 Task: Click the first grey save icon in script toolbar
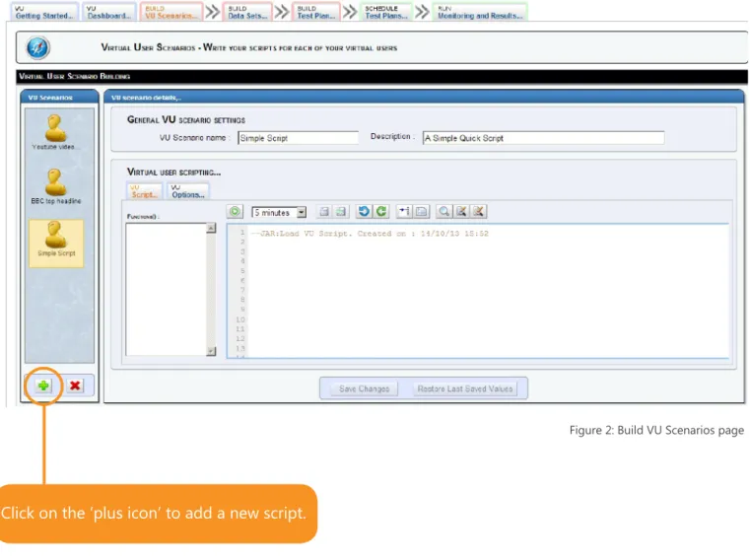[324, 212]
